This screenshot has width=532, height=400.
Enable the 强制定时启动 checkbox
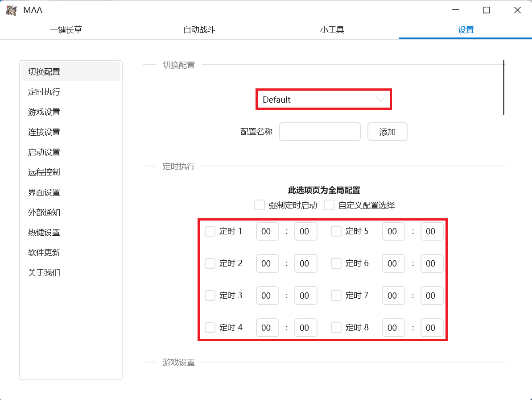pyautogui.click(x=260, y=205)
